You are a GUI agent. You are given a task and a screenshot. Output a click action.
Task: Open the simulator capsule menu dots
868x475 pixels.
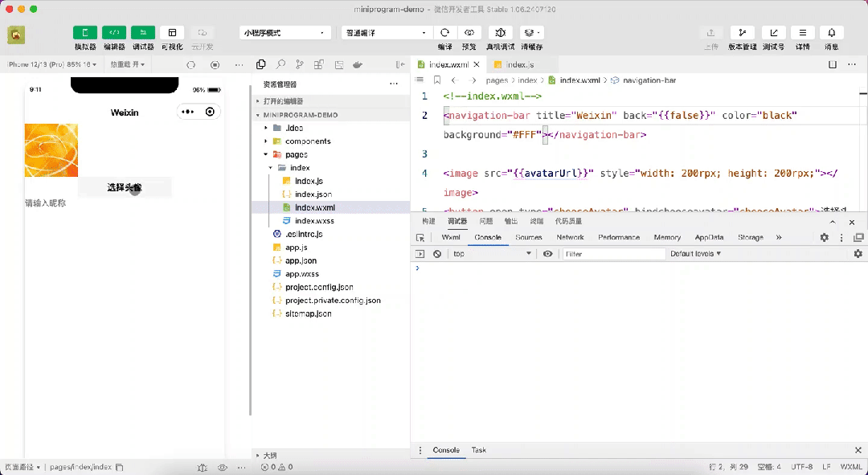(x=187, y=112)
